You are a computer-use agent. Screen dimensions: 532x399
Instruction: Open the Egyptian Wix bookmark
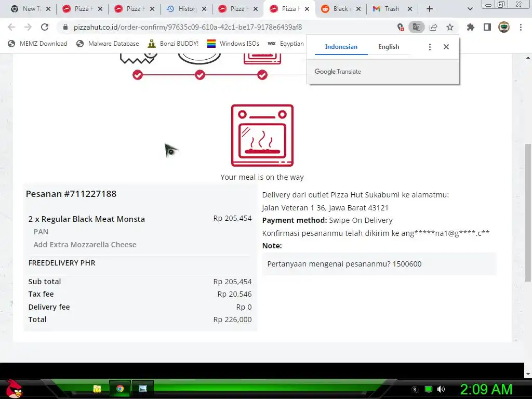click(286, 44)
